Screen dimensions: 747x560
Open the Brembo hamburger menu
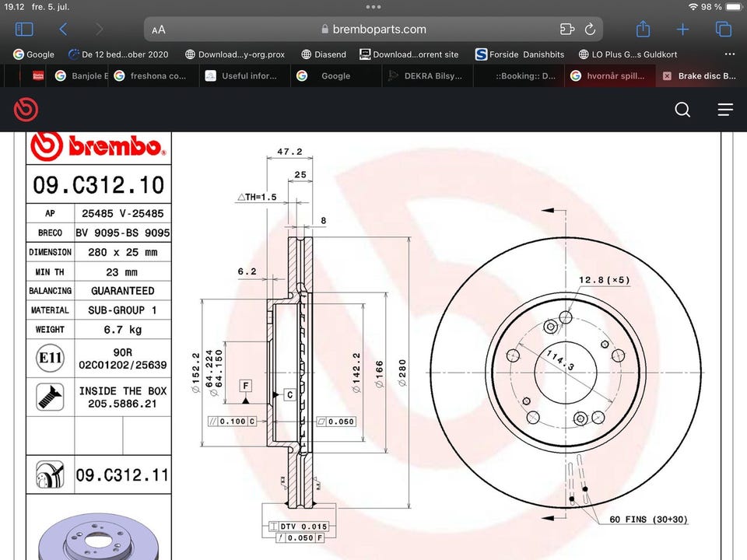coord(725,110)
